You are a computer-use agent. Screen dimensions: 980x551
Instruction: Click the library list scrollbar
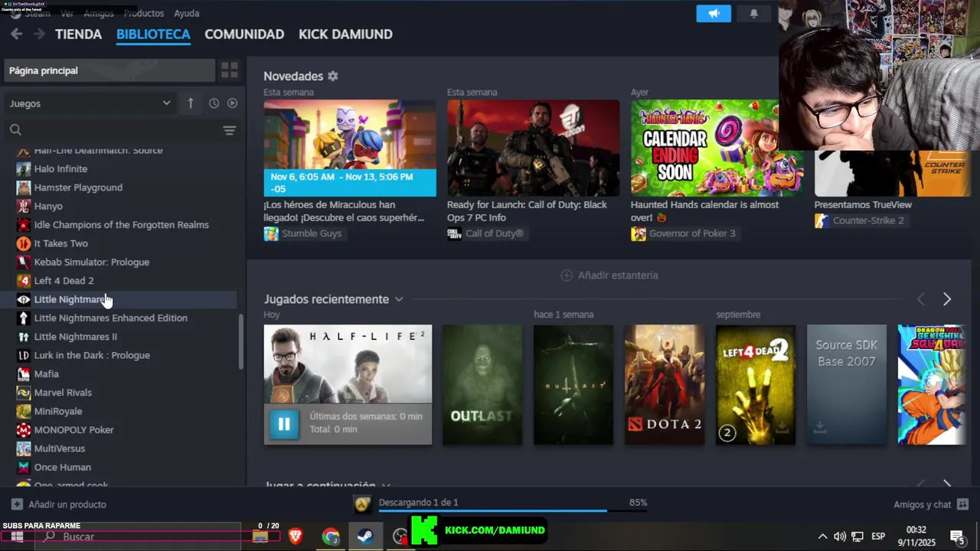pyautogui.click(x=241, y=341)
